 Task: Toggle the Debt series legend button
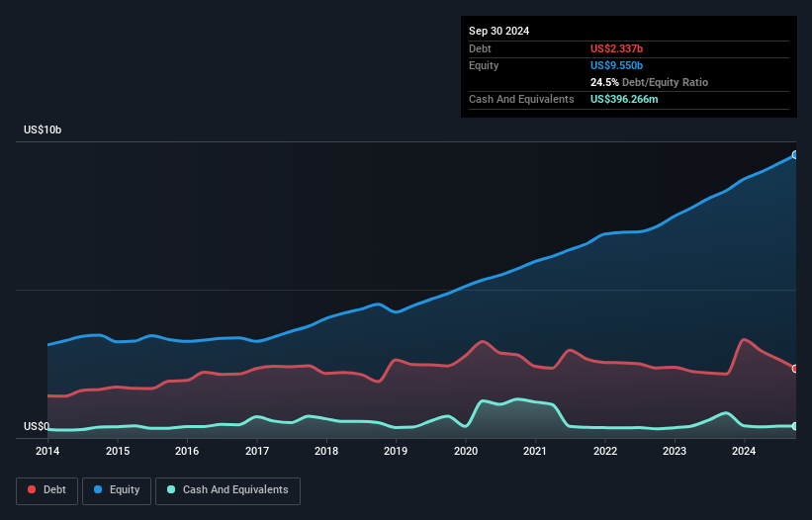47,490
